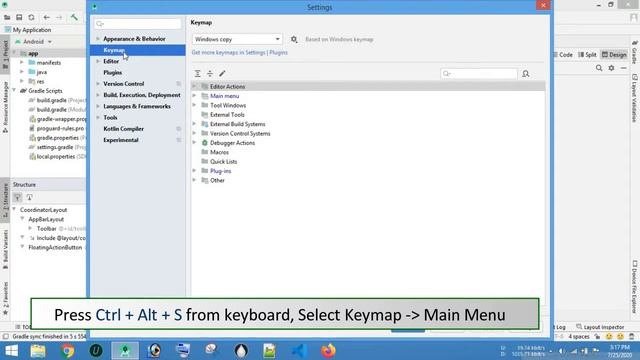Expand the Version Control settings section
Viewport: 640px width, 360px height.
pyautogui.click(x=98, y=84)
